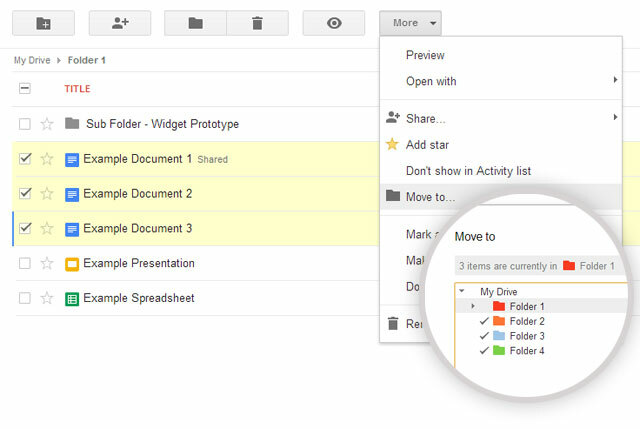Uncheck Example Document 3 checkbox
Viewport: 640px width, 429px height.
point(25,228)
